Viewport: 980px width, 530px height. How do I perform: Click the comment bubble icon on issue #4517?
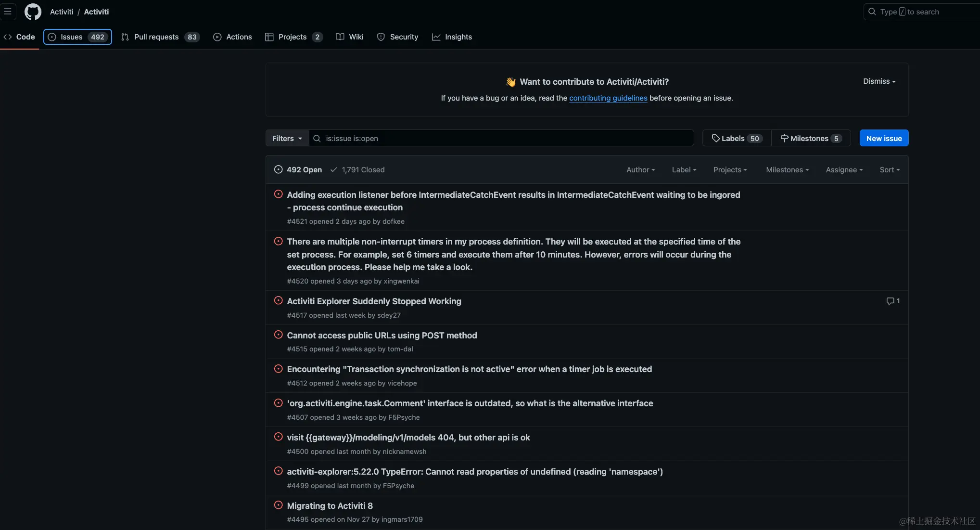[890, 301]
